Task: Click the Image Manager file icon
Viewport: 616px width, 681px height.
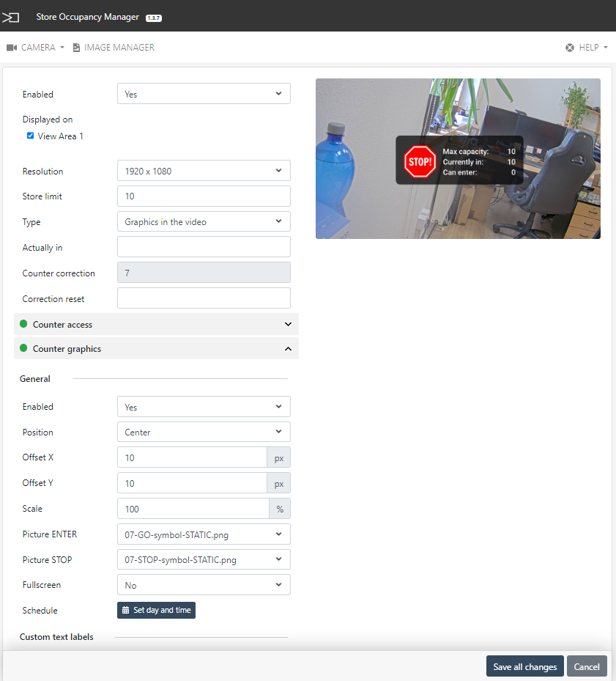Action: (76, 48)
